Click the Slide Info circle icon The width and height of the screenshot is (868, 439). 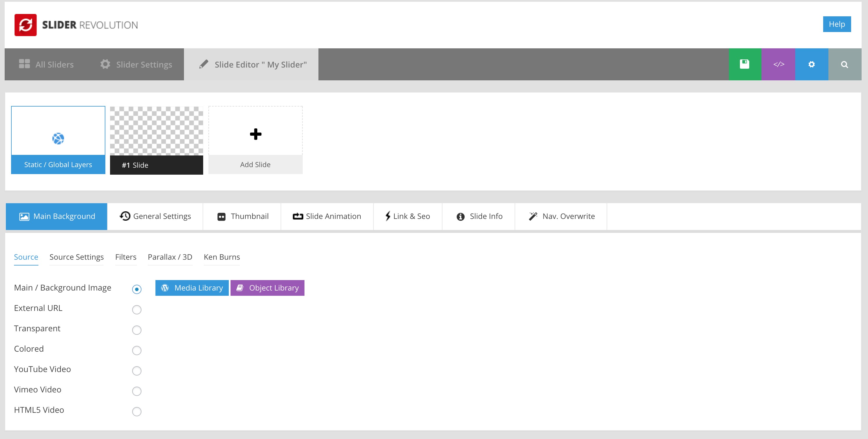pyautogui.click(x=460, y=217)
